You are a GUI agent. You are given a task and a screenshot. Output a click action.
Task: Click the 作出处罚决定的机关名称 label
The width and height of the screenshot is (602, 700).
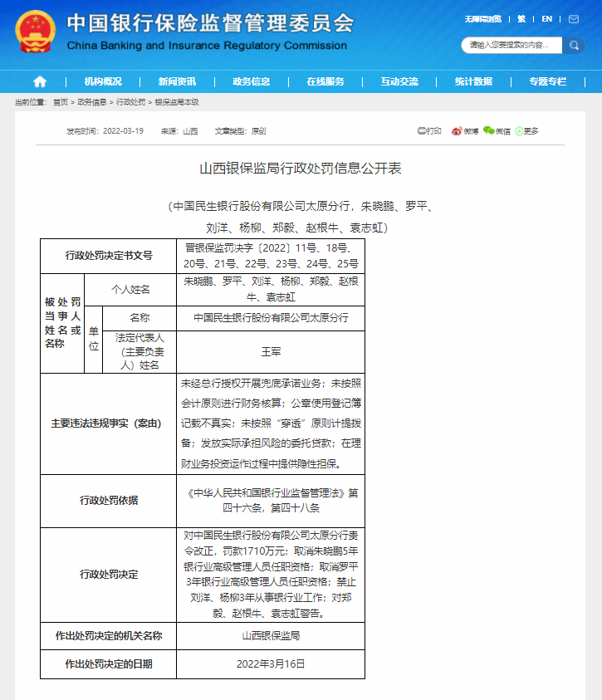click(109, 636)
